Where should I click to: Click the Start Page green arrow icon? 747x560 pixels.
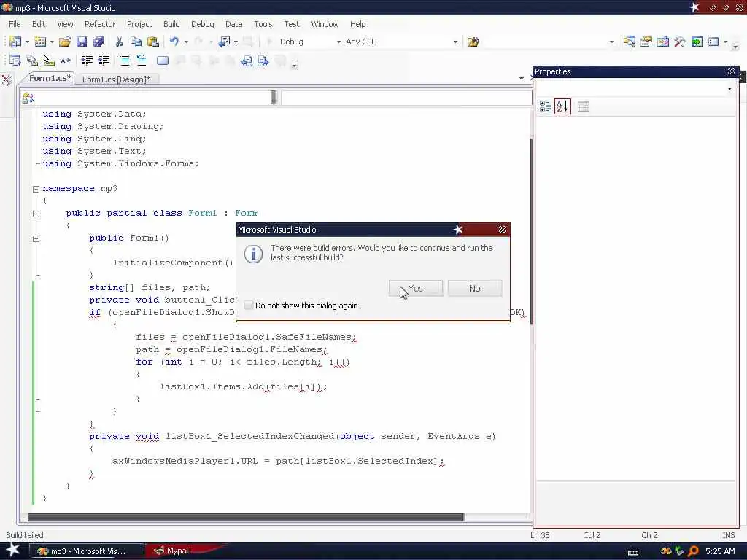point(697,42)
